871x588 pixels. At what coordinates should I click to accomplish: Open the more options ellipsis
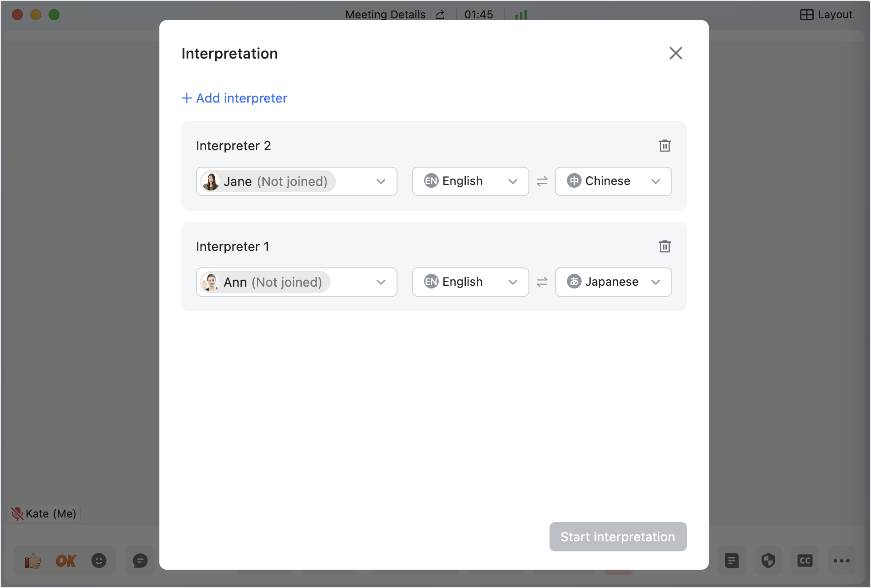tap(841, 561)
